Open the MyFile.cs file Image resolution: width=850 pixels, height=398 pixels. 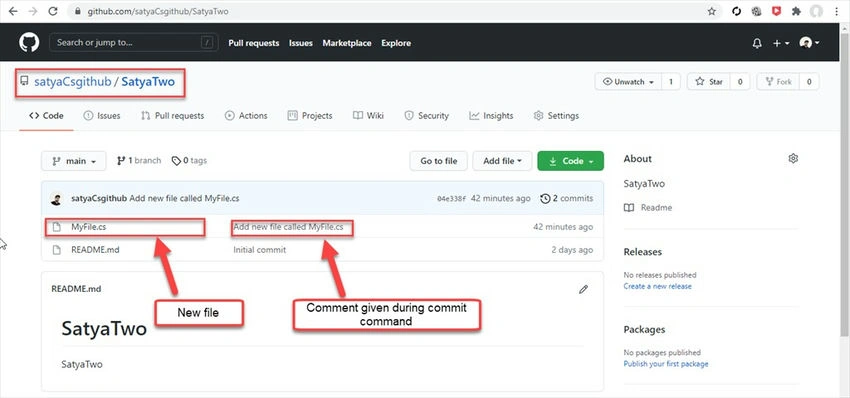coord(88,227)
